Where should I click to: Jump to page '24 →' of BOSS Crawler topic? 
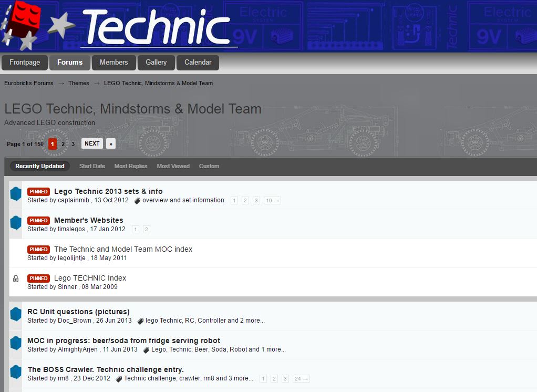[x=301, y=379]
